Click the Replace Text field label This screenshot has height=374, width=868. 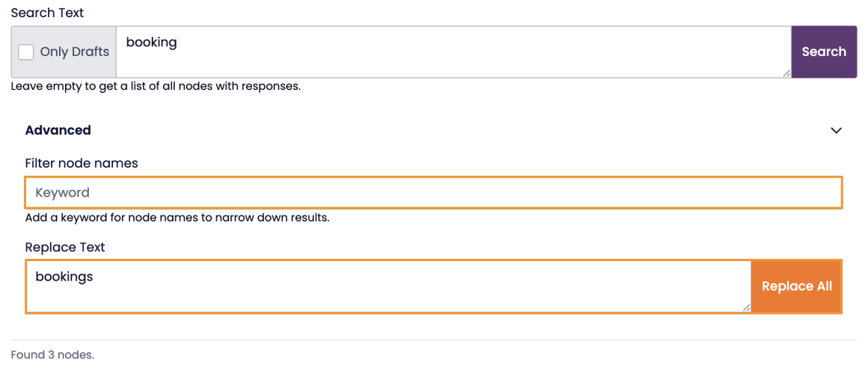[x=65, y=248]
